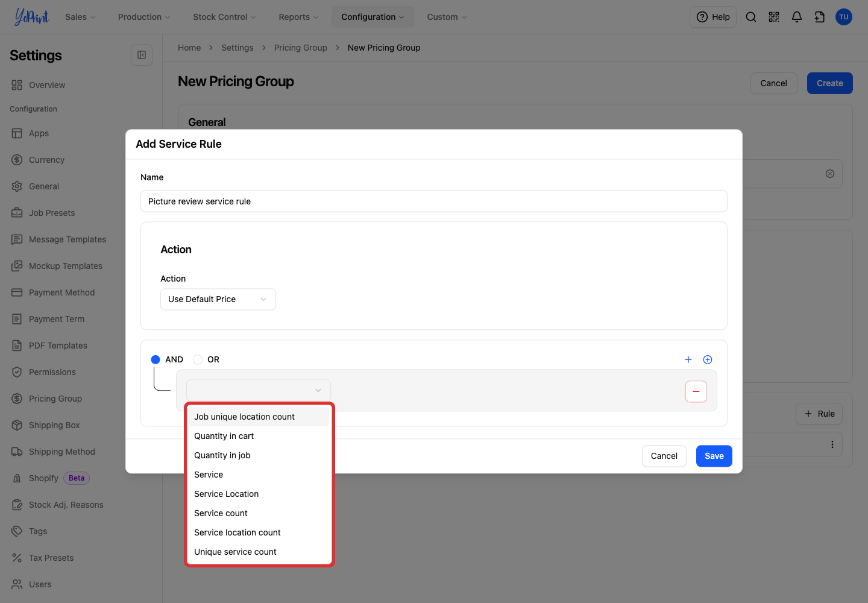Image resolution: width=868 pixels, height=603 pixels.
Task: Add a condition with the plus icon
Action: pos(688,359)
